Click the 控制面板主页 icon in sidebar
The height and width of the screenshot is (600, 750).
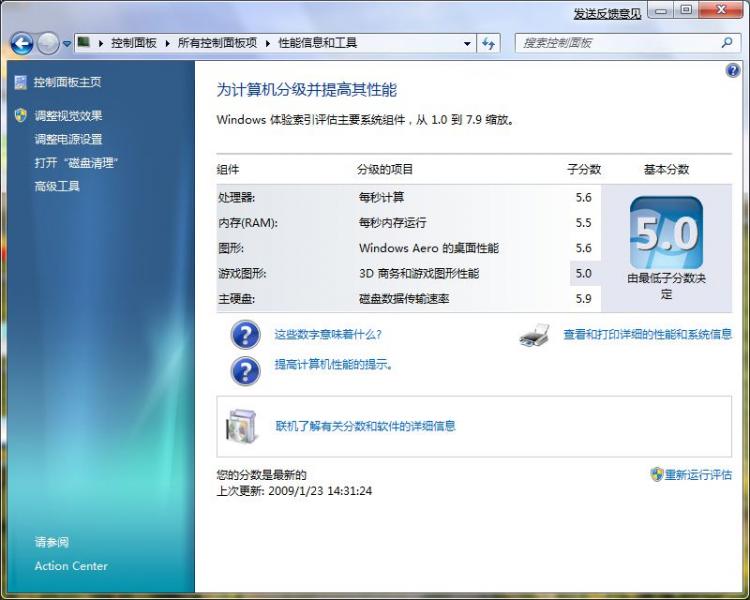point(21,82)
